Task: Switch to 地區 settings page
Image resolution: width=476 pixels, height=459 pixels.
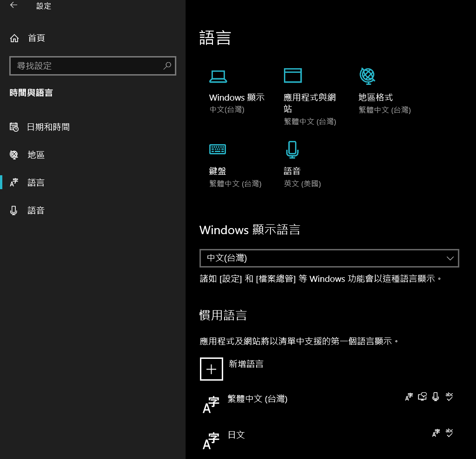Action: point(36,155)
